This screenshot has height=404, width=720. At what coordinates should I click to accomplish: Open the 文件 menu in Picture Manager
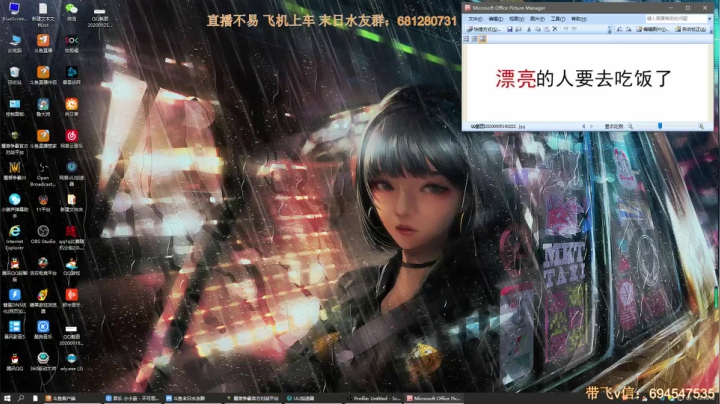pos(475,19)
